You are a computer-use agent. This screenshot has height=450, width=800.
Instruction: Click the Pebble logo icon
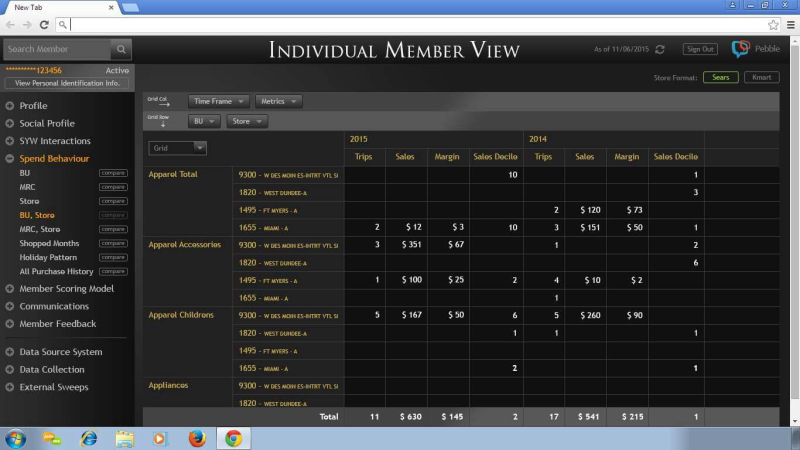click(x=740, y=48)
